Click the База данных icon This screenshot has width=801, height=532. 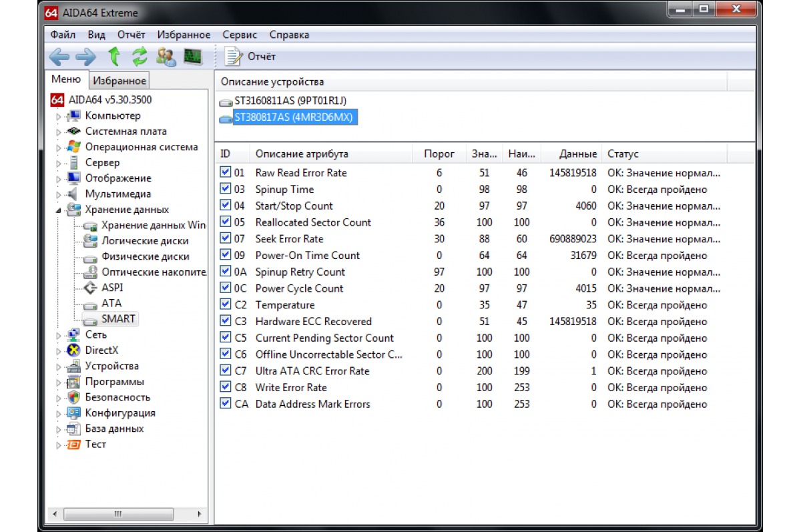click(x=73, y=429)
